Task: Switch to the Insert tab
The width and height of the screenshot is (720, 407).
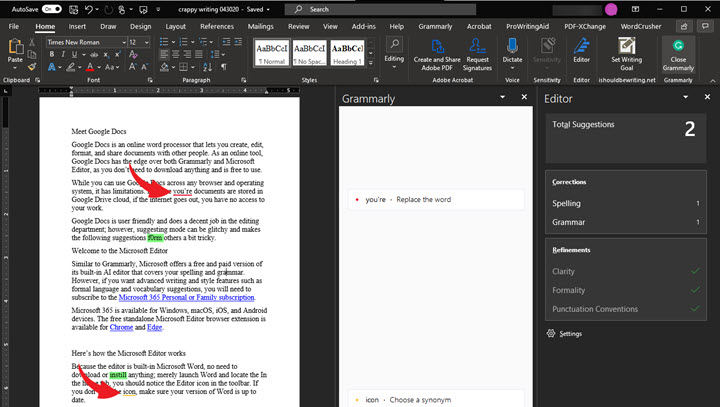Action: [77, 27]
